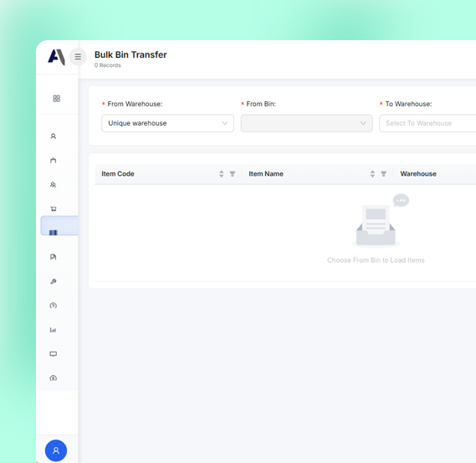Open the bar chart reports icon
This screenshot has width=476, height=463.
click(x=54, y=330)
